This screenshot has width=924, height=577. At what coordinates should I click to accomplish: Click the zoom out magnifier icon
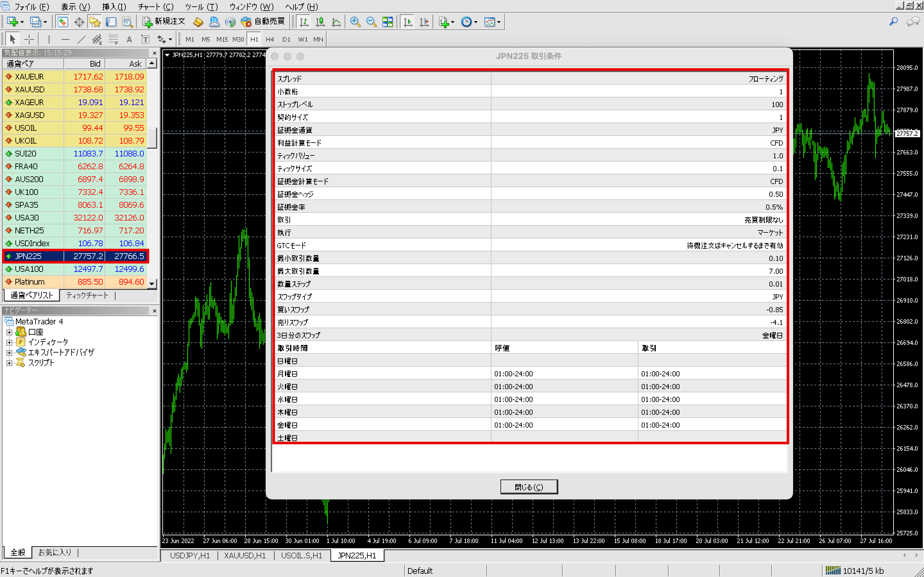point(371,22)
